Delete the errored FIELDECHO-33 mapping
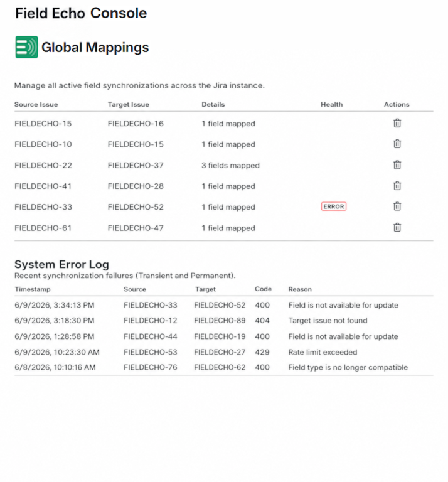The width and height of the screenshot is (448, 482). (397, 206)
